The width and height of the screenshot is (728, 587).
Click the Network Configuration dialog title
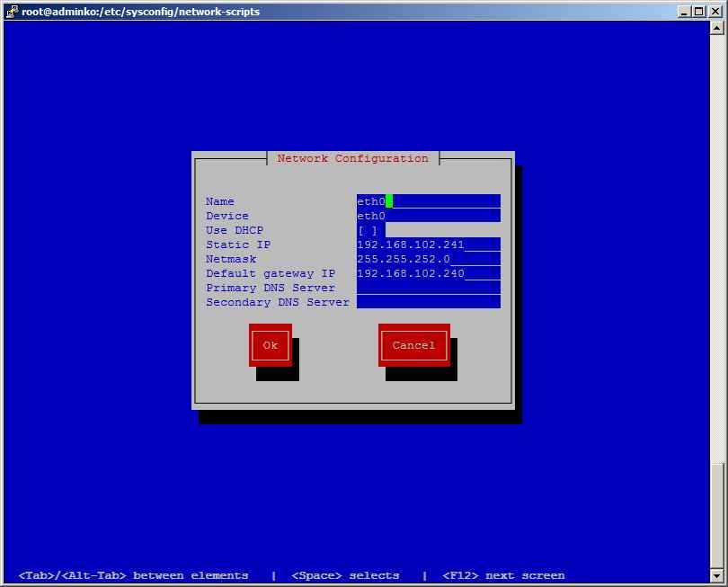[352, 158]
